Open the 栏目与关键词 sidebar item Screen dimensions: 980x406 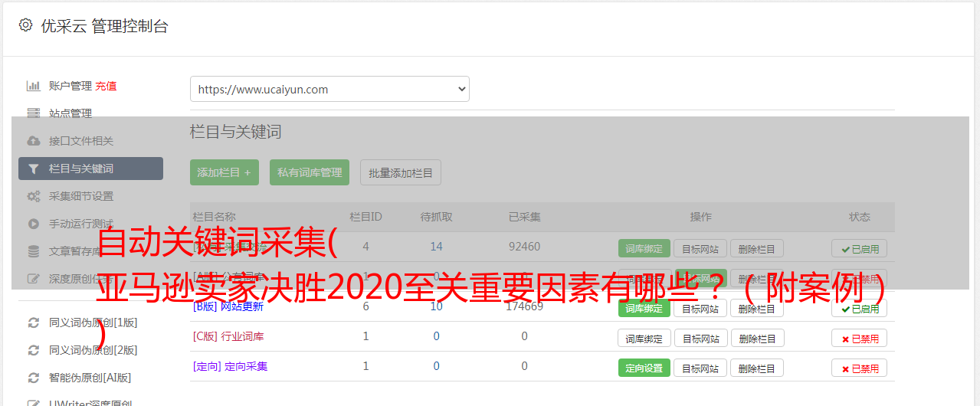click(x=90, y=169)
